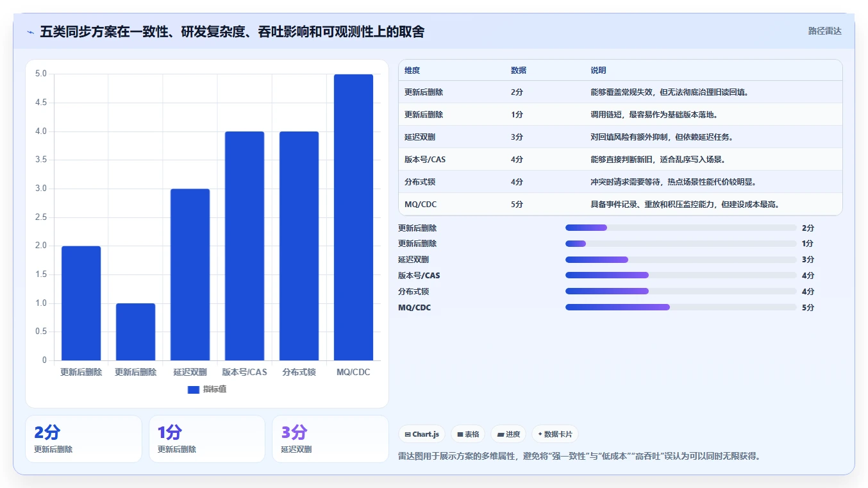Click the shortest chart bar at value 1.0
The image size is (868, 488).
(x=135, y=332)
